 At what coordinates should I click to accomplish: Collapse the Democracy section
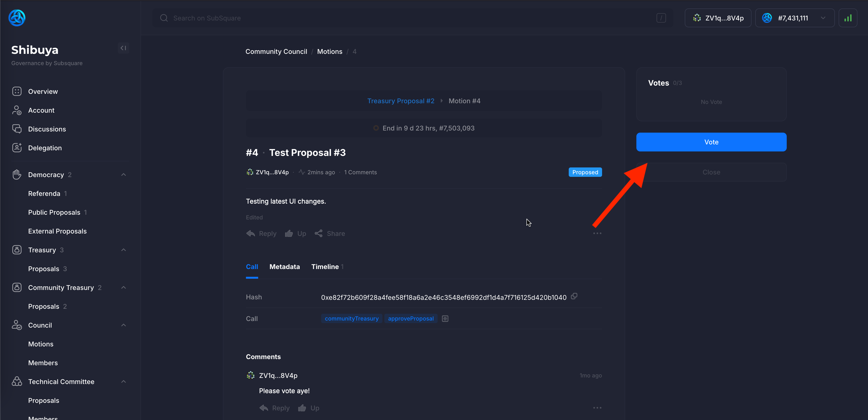(123, 174)
